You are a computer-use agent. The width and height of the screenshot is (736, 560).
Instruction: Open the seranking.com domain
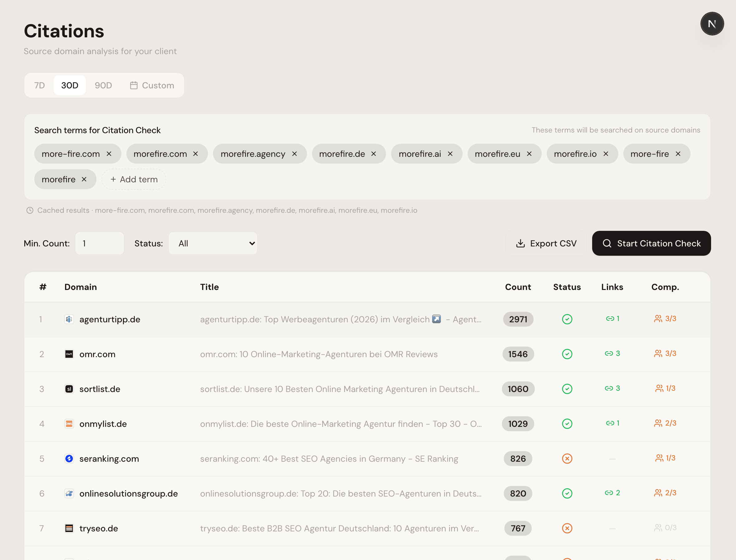click(x=109, y=459)
